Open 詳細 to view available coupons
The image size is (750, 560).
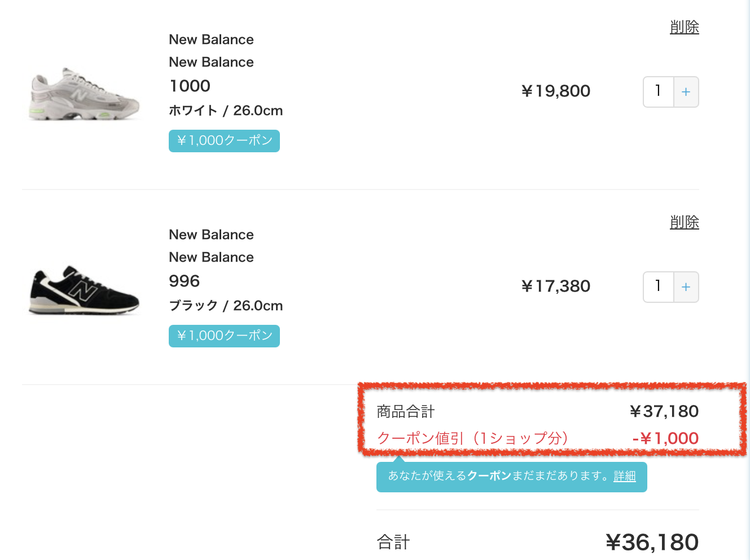624,477
